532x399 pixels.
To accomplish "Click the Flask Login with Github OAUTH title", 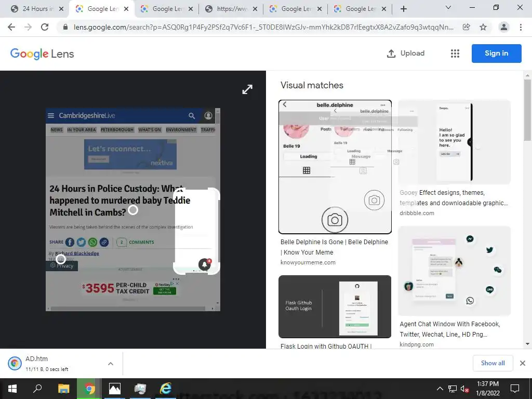I will (326, 346).
